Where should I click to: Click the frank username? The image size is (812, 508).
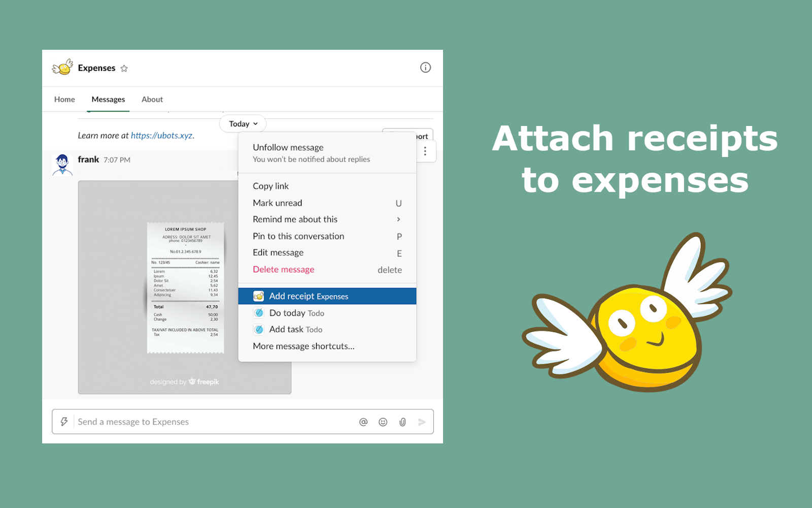[88, 160]
